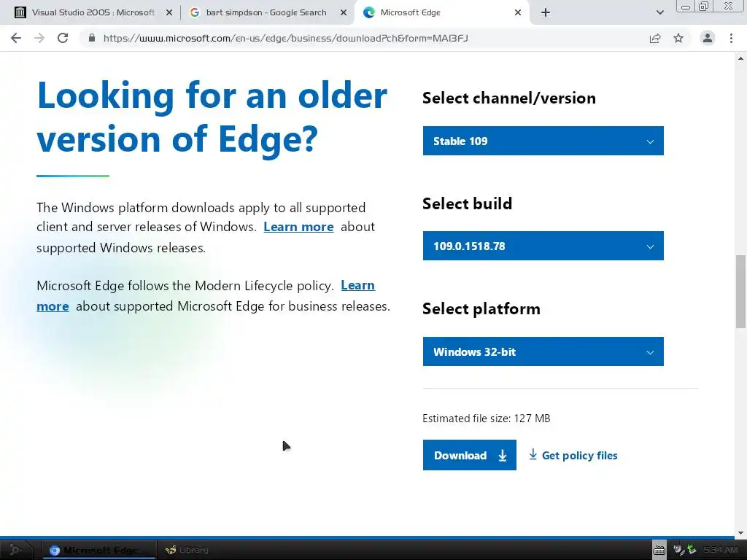This screenshot has width=747, height=560.
Task: View site security lock info
Action: tap(92, 38)
